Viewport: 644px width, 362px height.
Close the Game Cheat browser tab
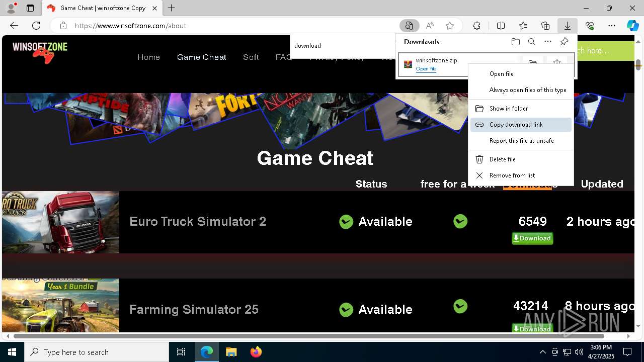point(155,8)
